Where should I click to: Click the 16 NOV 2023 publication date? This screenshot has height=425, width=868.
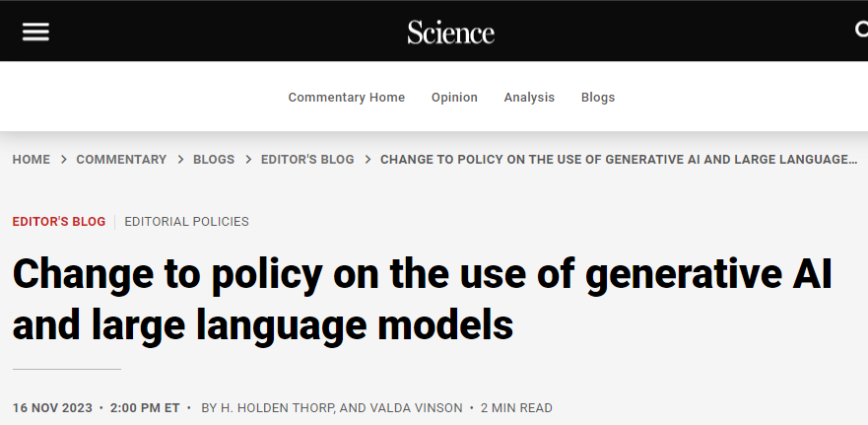(52, 408)
